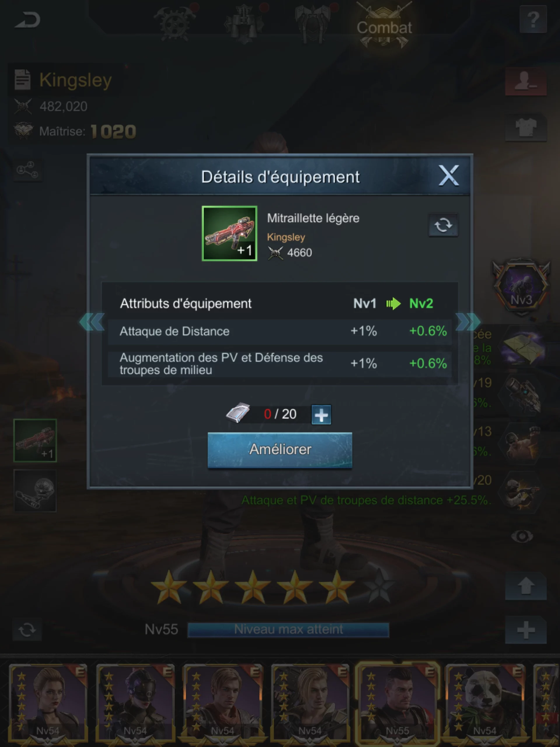Image resolution: width=560 pixels, height=747 pixels.
Task: Go to previous equipment with left chevrons
Action: (92, 322)
